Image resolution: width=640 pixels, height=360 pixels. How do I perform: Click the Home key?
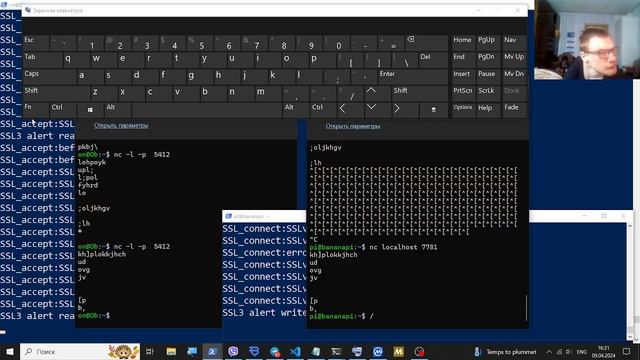pyautogui.click(x=463, y=42)
